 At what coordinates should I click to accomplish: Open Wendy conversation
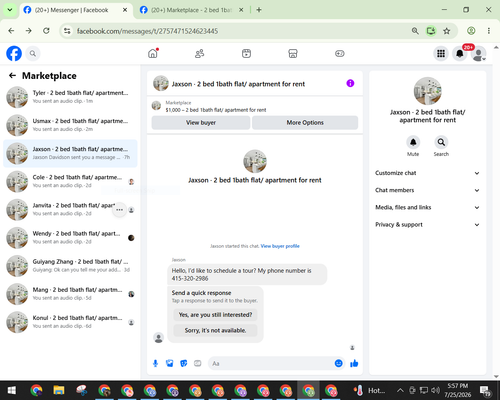[x=70, y=238]
